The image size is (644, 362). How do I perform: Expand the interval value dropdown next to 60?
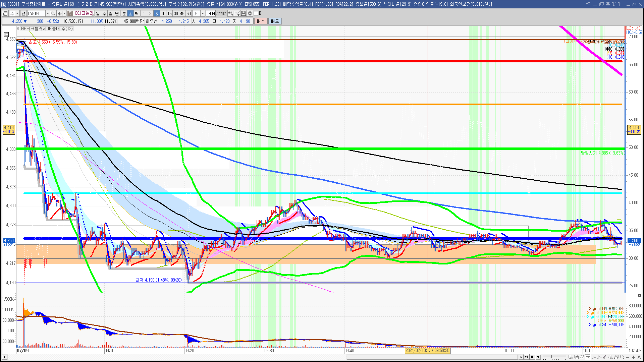tap(203, 13)
